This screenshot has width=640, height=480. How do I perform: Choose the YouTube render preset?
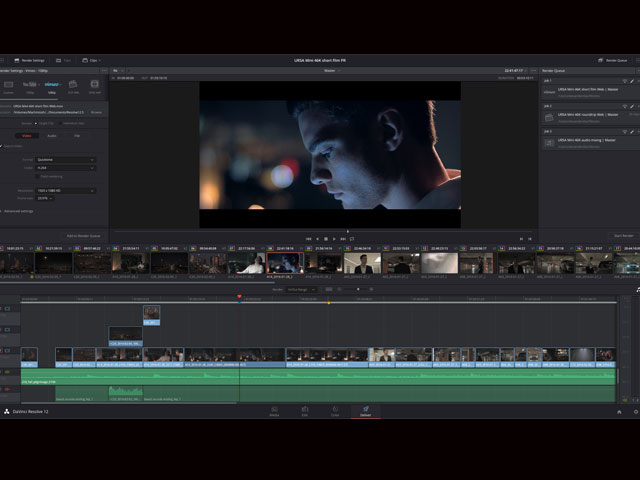[x=30, y=87]
